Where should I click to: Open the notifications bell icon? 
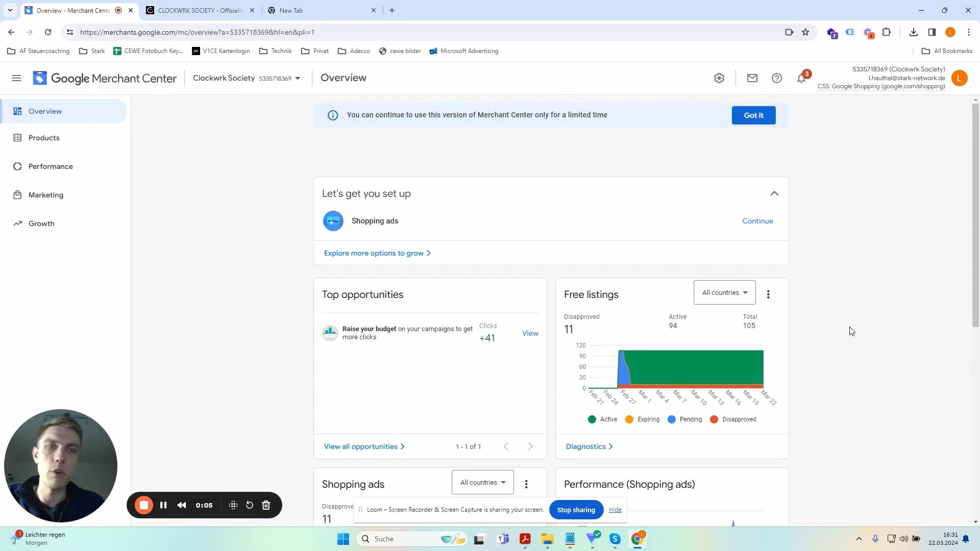pyautogui.click(x=801, y=78)
